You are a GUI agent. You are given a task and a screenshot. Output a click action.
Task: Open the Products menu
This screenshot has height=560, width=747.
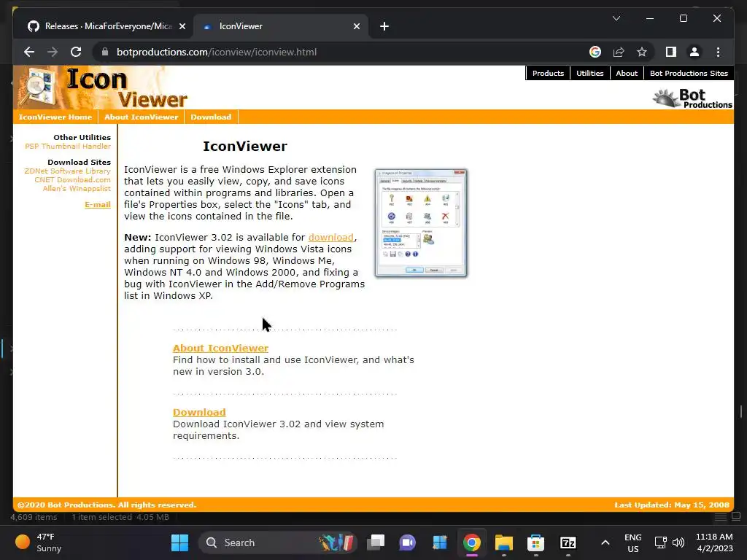tap(548, 73)
